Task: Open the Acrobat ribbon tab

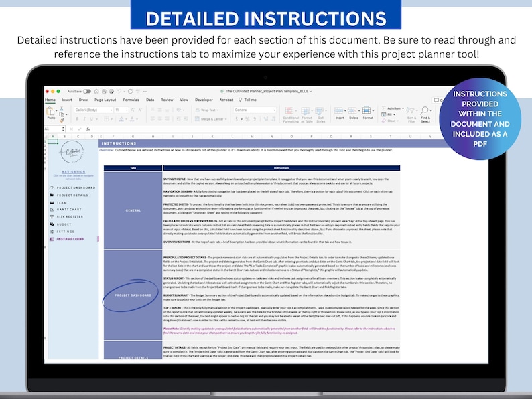Action: (x=226, y=100)
